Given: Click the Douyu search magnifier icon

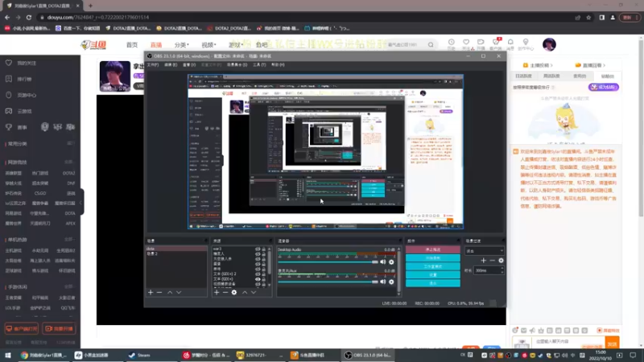Looking at the screenshot, I should [x=431, y=44].
